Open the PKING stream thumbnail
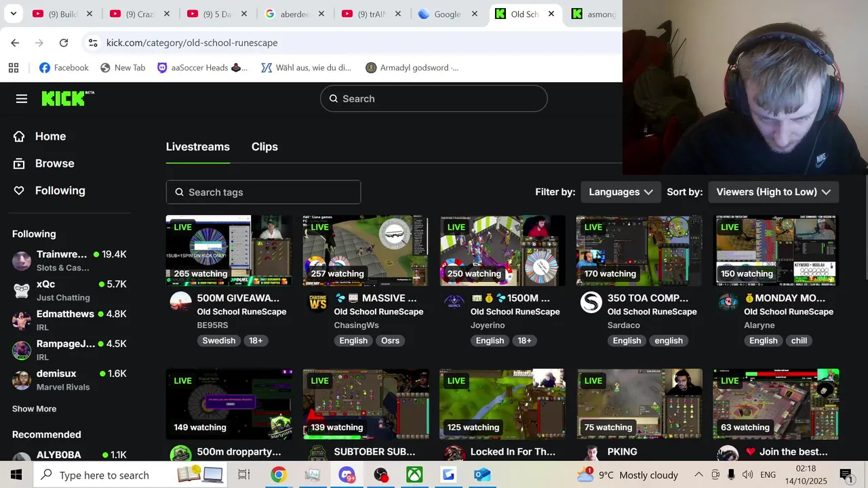 tap(639, 404)
